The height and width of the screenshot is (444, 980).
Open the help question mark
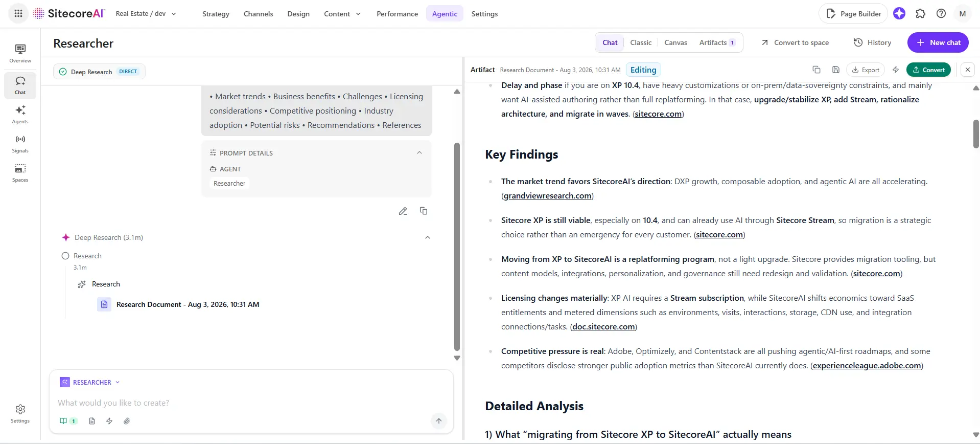[x=941, y=14]
